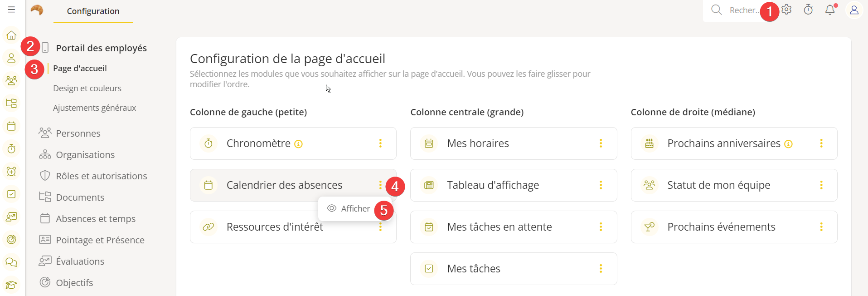
Task: Open three-dot menu for Mes horaires
Action: click(x=601, y=143)
